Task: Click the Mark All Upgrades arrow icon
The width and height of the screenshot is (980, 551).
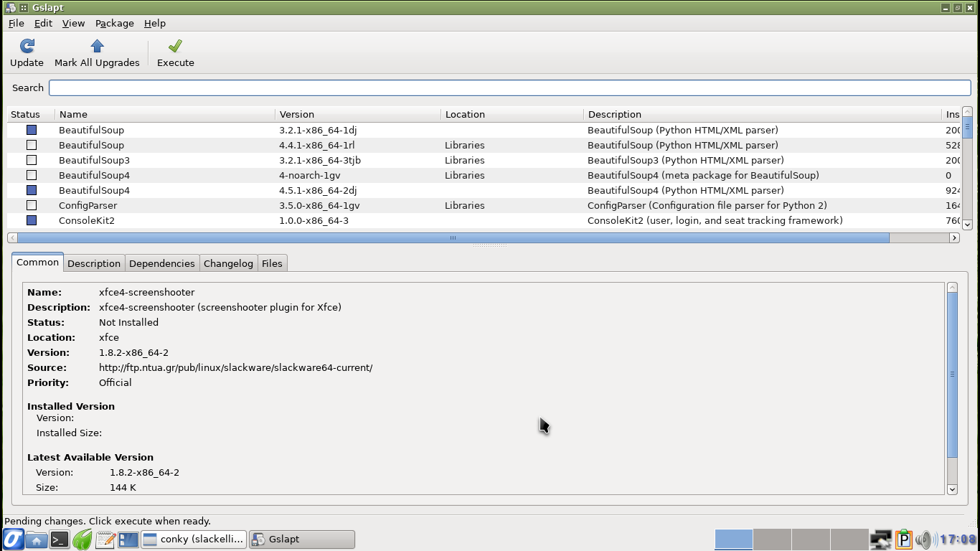Action: click(97, 46)
